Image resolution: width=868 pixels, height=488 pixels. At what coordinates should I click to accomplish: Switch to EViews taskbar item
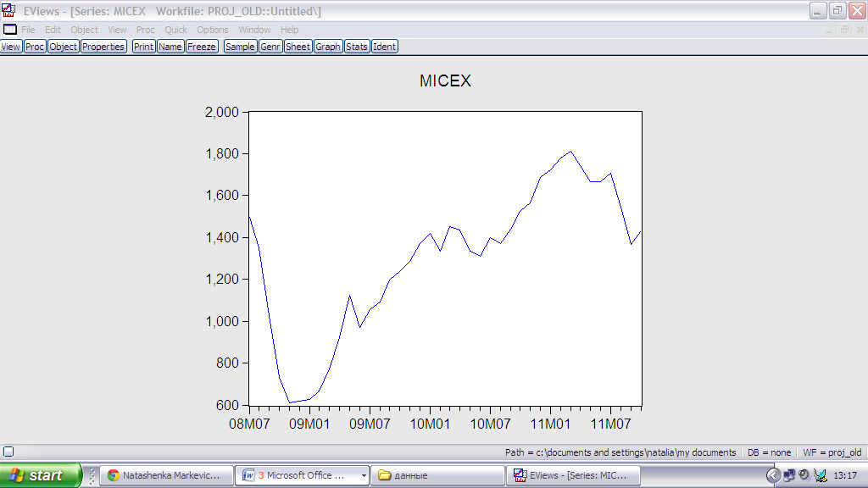(573, 475)
